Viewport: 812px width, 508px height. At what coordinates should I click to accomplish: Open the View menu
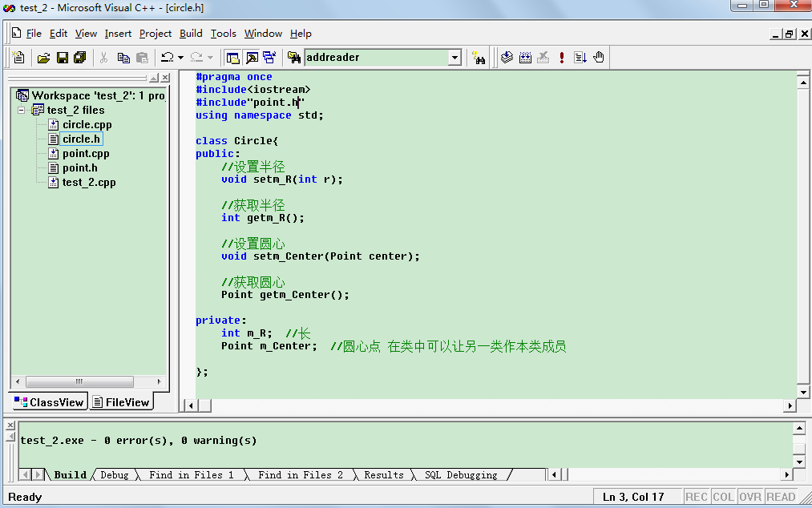[x=86, y=34]
